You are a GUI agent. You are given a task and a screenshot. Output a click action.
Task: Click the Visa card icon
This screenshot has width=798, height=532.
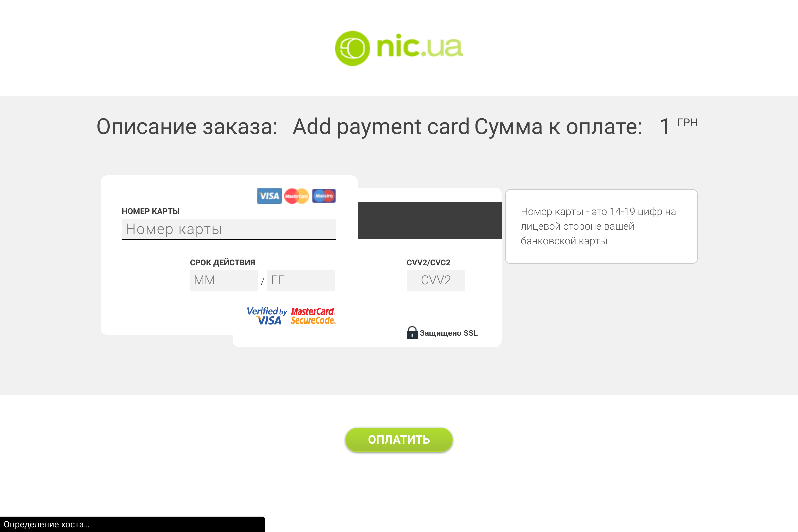point(269,196)
